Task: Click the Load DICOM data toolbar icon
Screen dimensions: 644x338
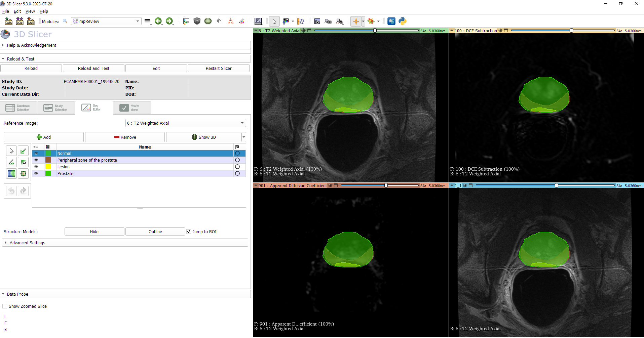Action: tap(20, 22)
